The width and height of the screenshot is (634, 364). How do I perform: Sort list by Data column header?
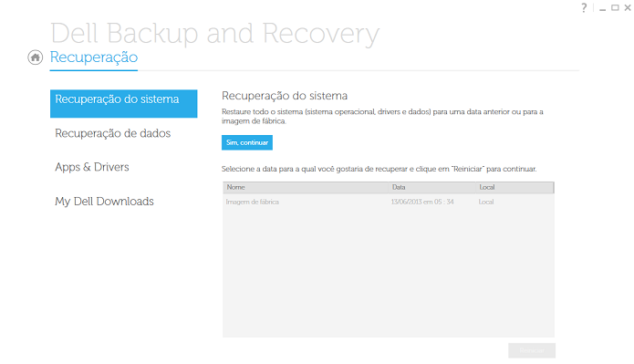pos(432,187)
